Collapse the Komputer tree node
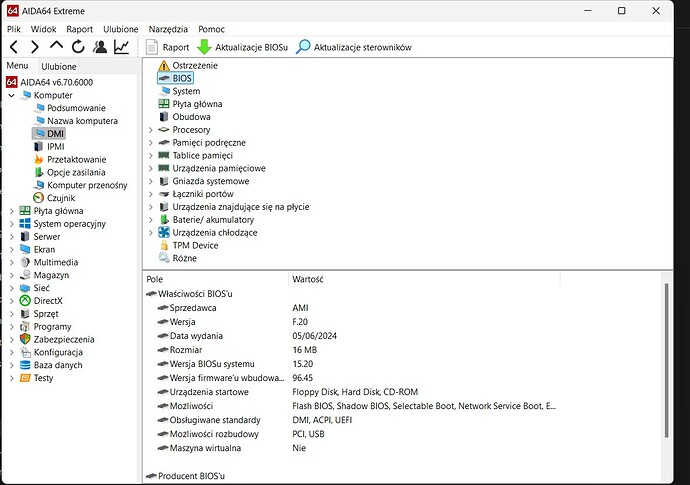This screenshot has width=690, height=485. click(x=11, y=95)
